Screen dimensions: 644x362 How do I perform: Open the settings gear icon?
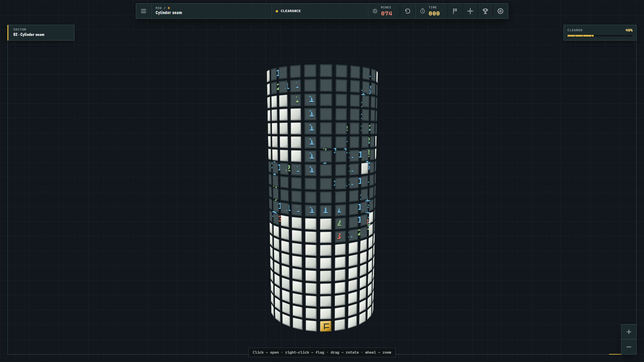500,11
